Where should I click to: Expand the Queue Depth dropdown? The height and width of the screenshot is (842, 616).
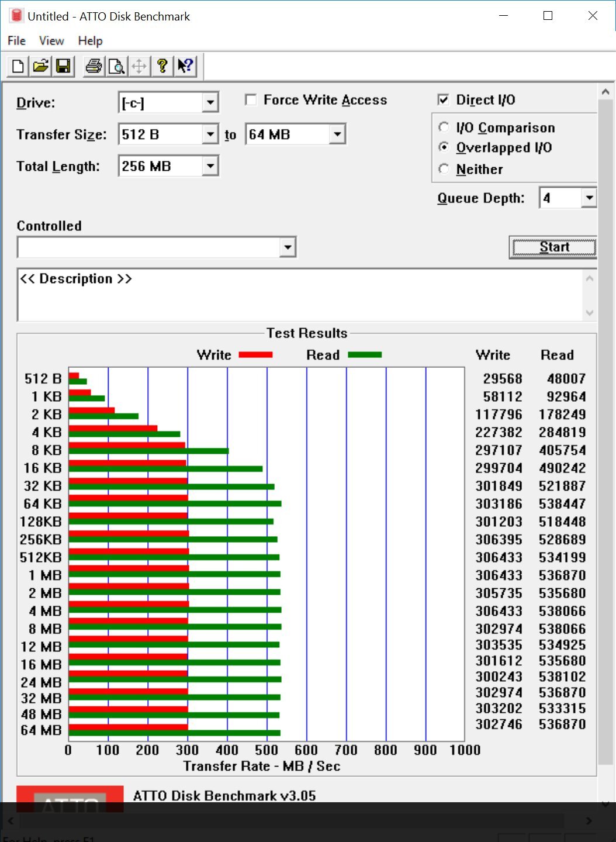589,198
